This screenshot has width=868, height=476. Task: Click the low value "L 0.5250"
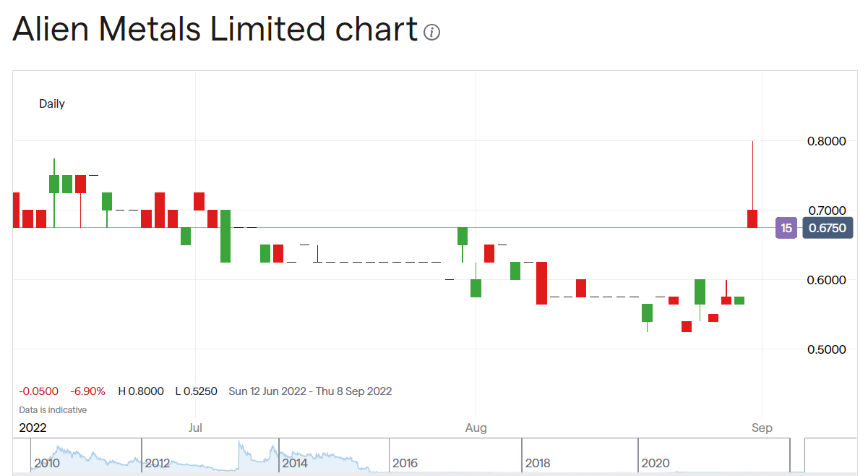click(x=196, y=391)
